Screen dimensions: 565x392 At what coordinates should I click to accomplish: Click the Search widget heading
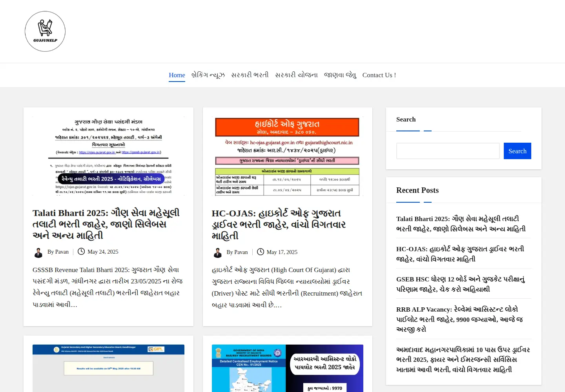tap(406, 119)
